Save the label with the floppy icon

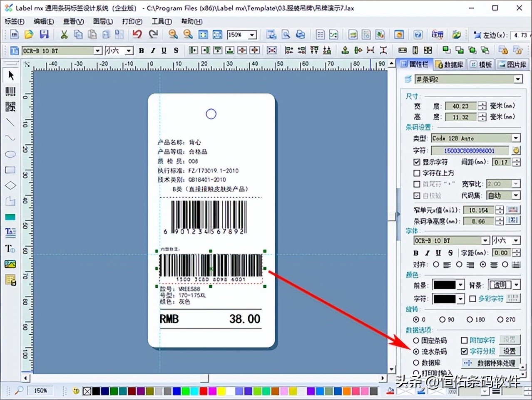pyautogui.click(x=44, y=35)
